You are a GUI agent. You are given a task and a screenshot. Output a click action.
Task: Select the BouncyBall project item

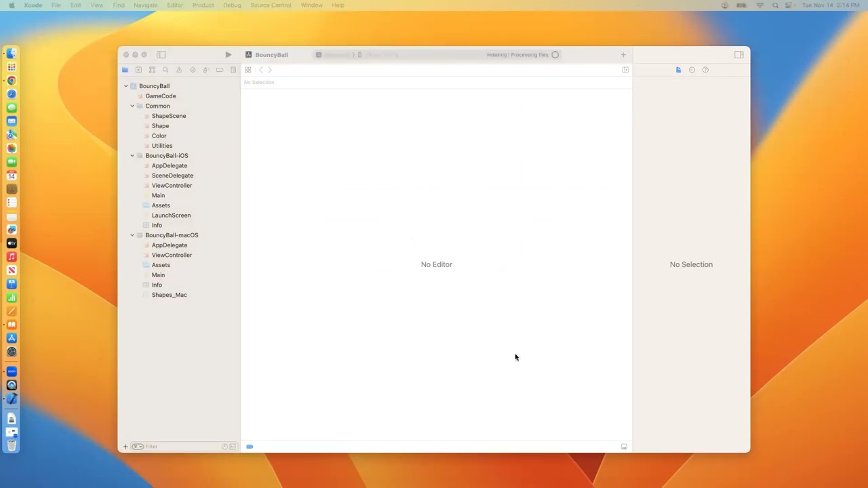[154, 86]
